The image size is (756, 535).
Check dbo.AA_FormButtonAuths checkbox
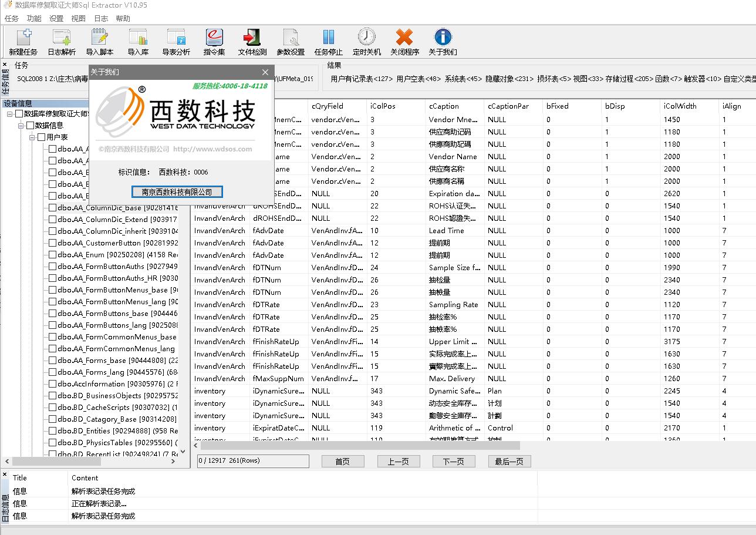click(x=52, y=266)
